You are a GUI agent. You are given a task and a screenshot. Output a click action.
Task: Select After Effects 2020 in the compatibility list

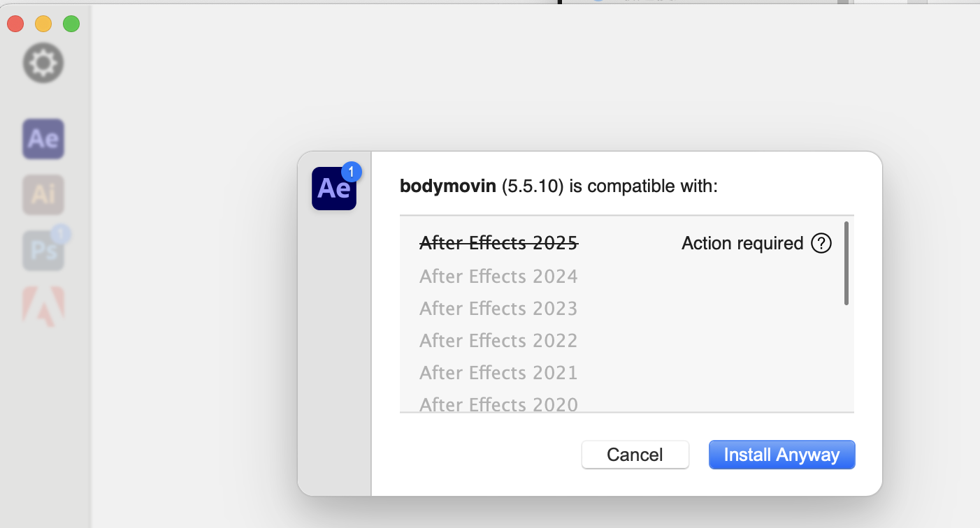click(x=498, y=404)
